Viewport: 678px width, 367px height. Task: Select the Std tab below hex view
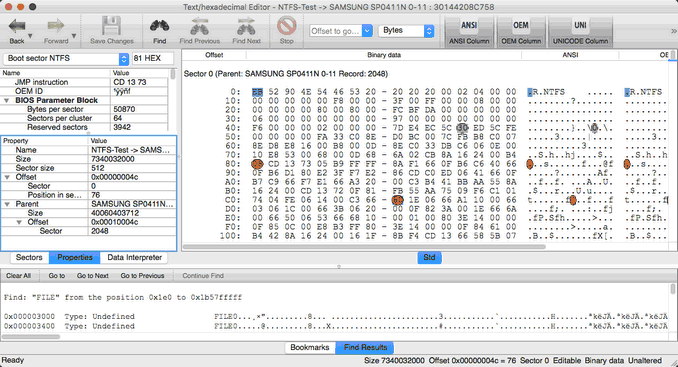tap(429, 258)
